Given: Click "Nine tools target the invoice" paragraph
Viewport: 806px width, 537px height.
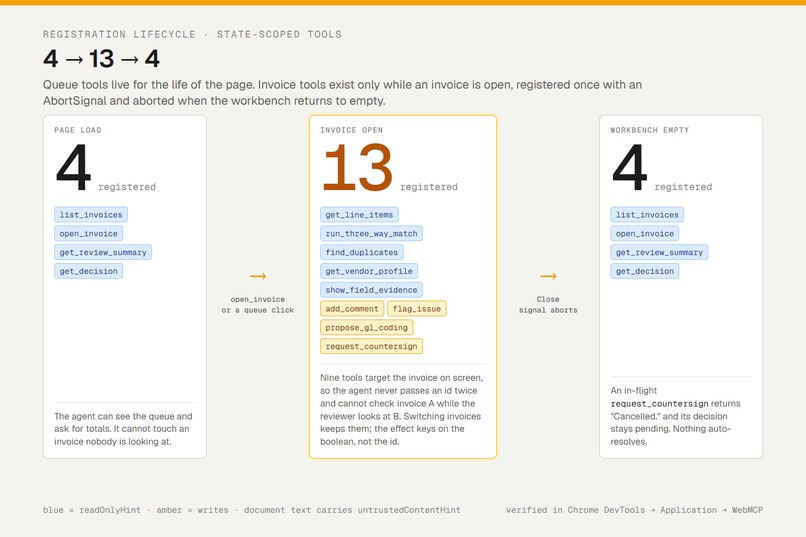Looking at the screenshot, I should (x=401, y=410).
